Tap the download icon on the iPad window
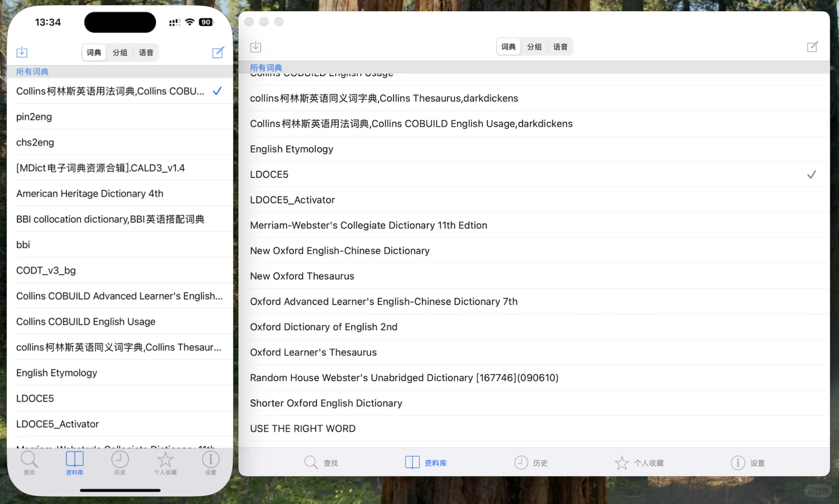 point(256,47)
